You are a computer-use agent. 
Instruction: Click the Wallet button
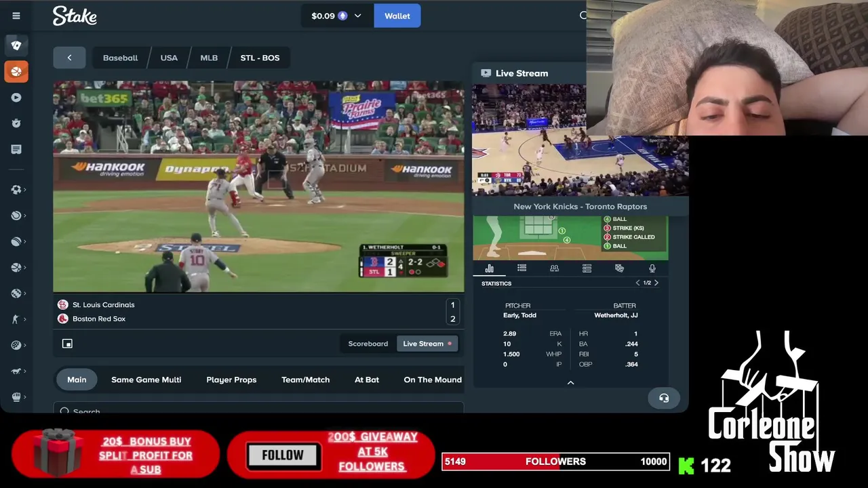397,16
